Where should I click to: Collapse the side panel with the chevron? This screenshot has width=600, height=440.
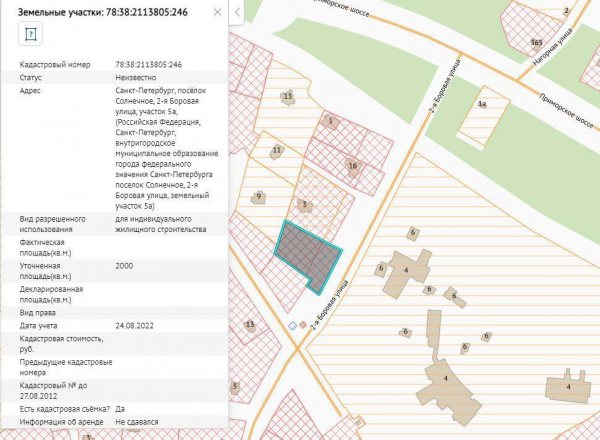(x=237, y=12)
